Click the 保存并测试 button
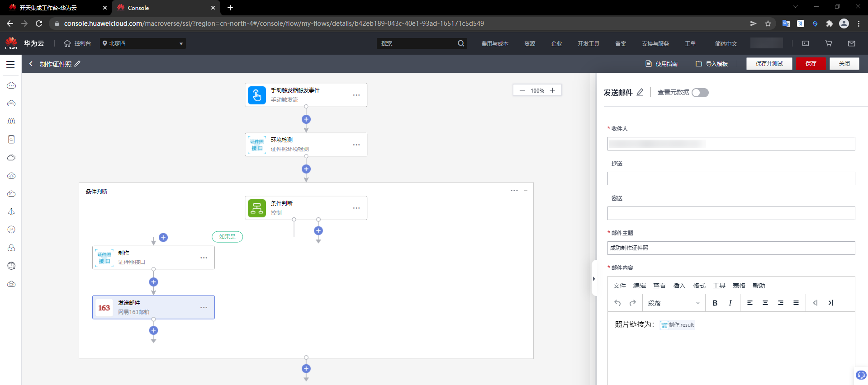This screenshot has height=385, width=868. (769, 64)
